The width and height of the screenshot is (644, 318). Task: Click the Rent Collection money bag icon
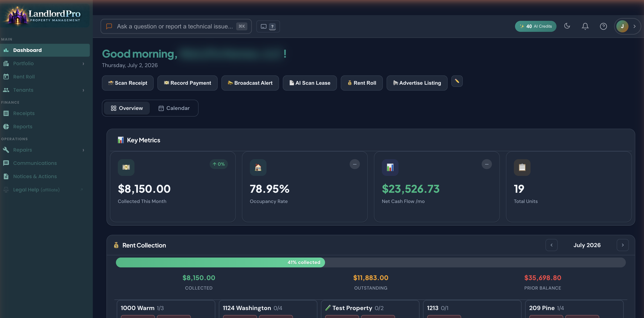click(x=116, y=245)
